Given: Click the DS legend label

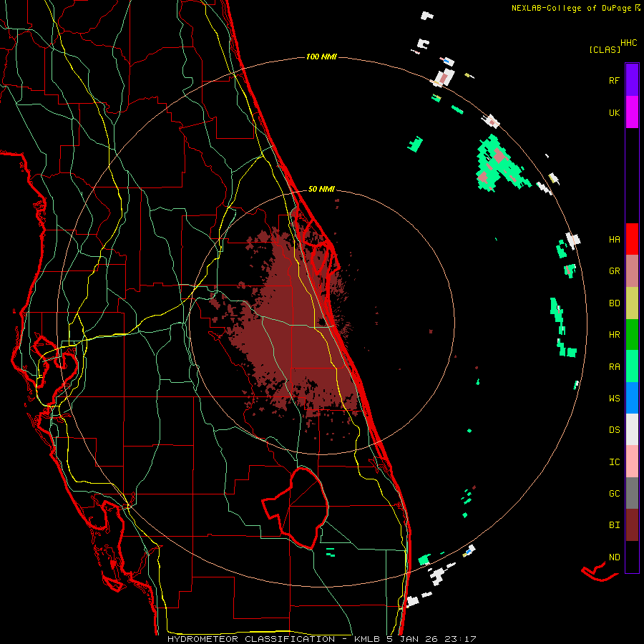Looking at the screenshot, I should click(614, 430).
